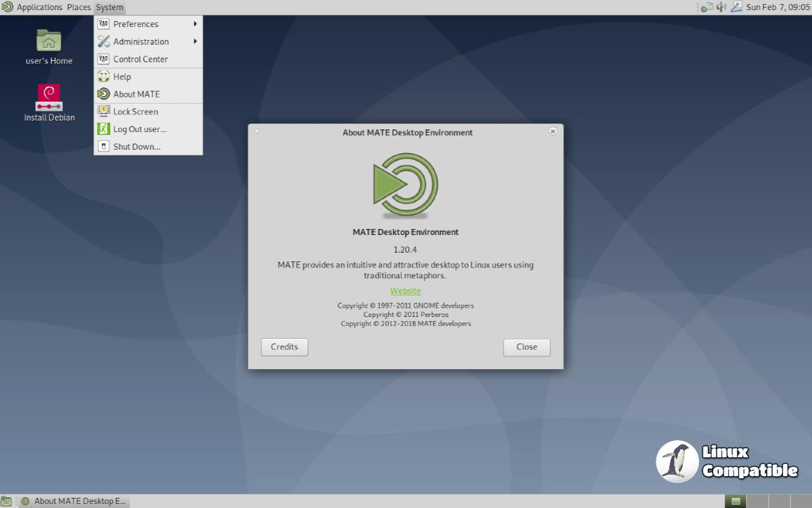Choose Shut Down... in the System menu
Viewport: 812px width, 508px height.
(137, 146)
